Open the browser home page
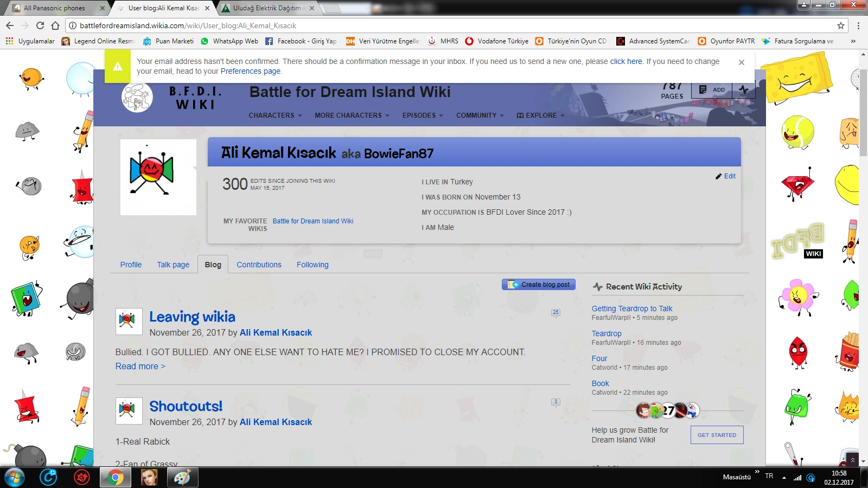This screenshot has width=868, height=488. (x=55, y=25)
